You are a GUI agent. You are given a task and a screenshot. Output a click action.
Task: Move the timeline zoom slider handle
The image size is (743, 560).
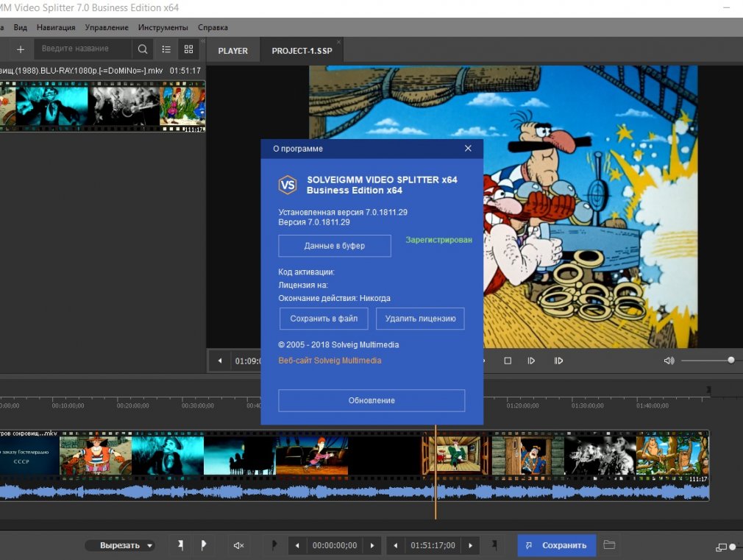(x=733, y=547)
